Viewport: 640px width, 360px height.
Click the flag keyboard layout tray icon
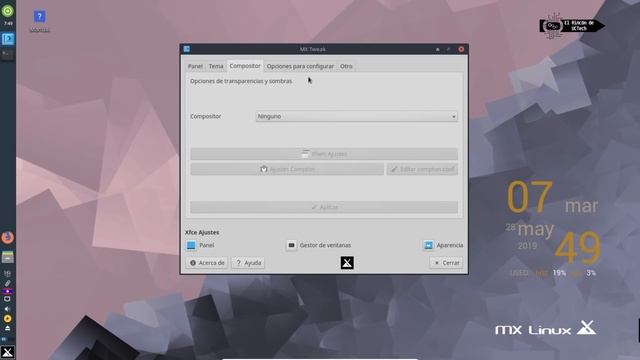tap(7, 291)
